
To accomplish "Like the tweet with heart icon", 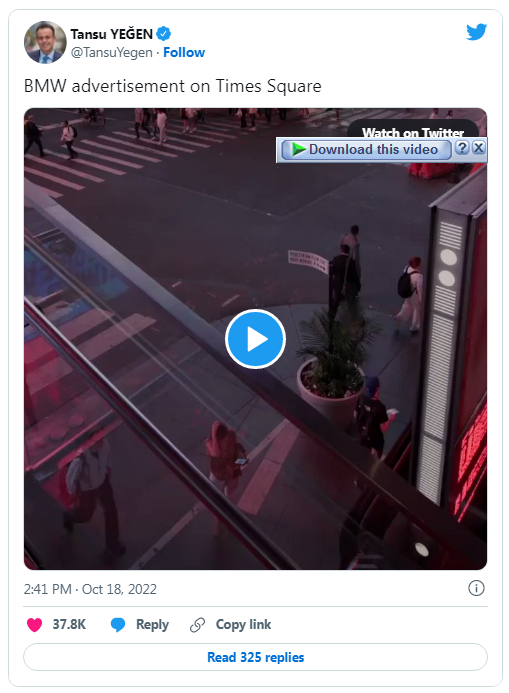I will [34, 624].
